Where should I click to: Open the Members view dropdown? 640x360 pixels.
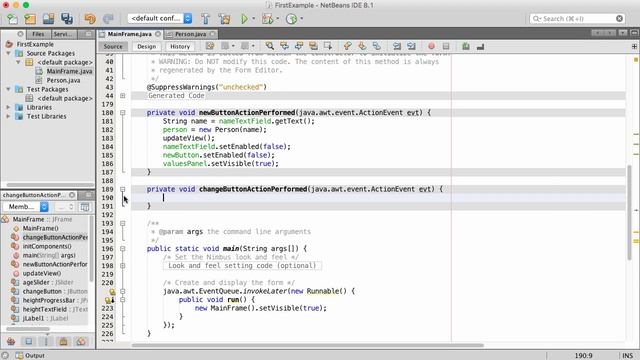pos(26,207)
